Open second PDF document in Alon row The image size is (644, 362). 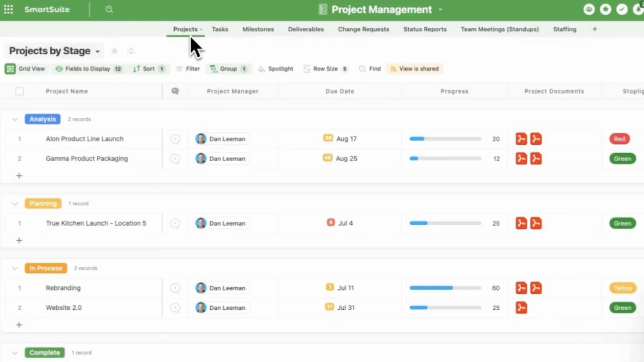pyautogui.click(x=536, y=139)
